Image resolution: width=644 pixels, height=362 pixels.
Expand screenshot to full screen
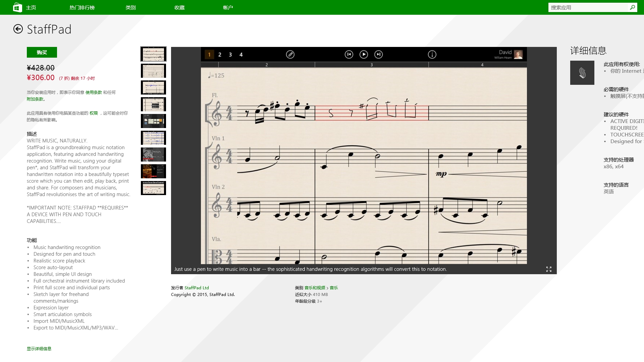pos(549,269)
